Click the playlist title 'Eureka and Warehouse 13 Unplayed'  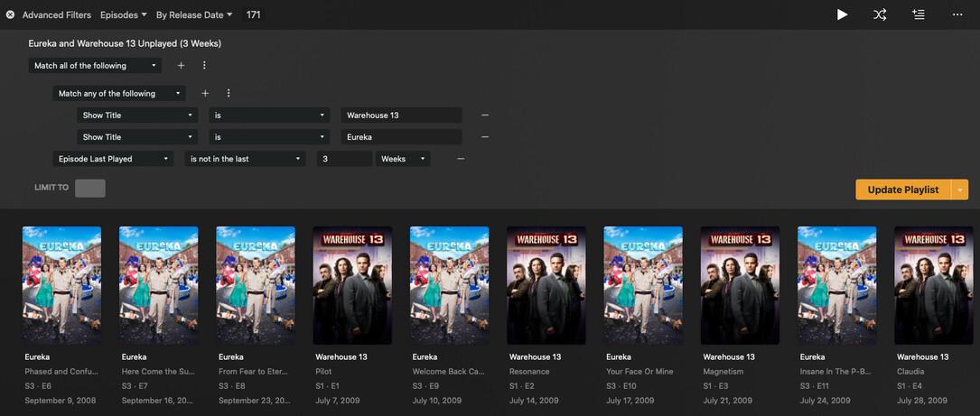pos(125,43)
